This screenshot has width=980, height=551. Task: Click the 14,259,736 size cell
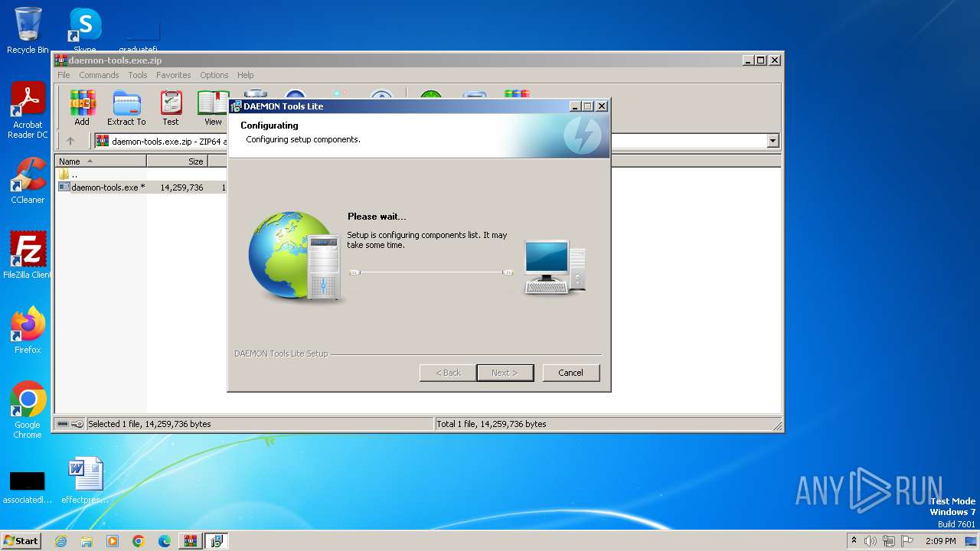click(181, 187)
